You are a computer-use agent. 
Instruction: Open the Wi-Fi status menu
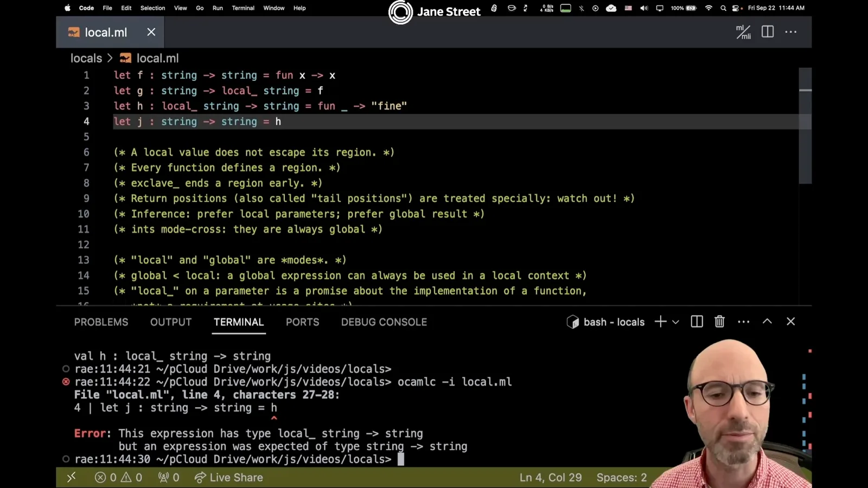pyautogui.click(x=709, y=8)
